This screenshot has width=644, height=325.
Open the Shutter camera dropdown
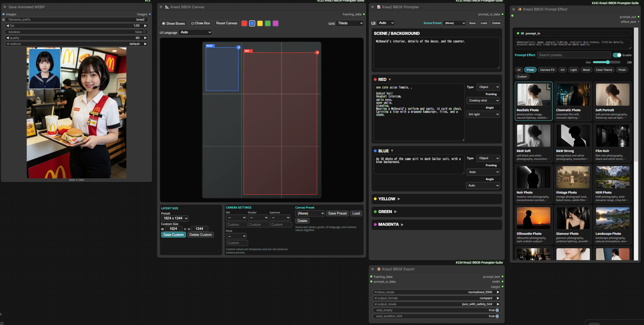[258, 218]
